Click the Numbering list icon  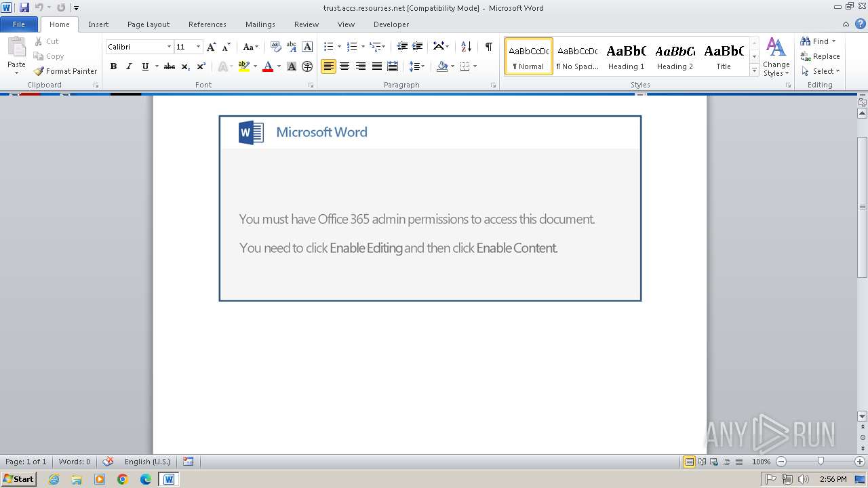click(351, 47)
